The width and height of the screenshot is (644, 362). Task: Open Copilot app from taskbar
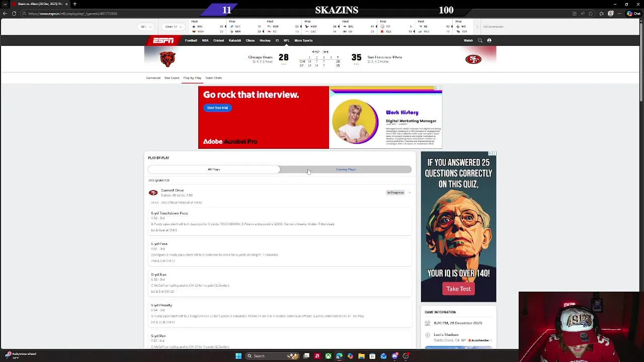(x=350, y=356)
